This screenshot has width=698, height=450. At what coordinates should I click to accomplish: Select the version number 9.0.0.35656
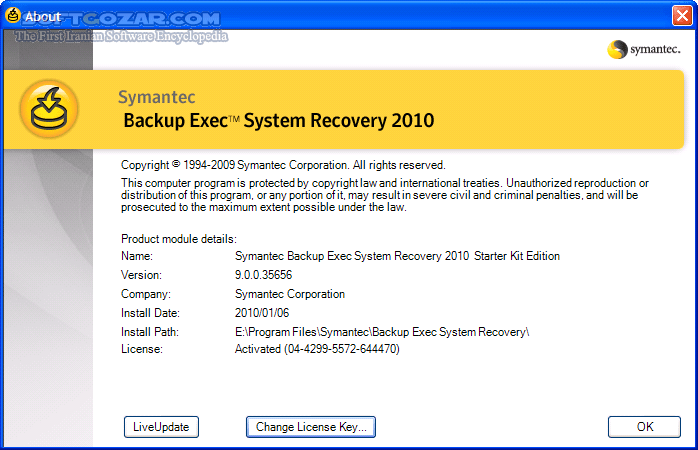264,275
